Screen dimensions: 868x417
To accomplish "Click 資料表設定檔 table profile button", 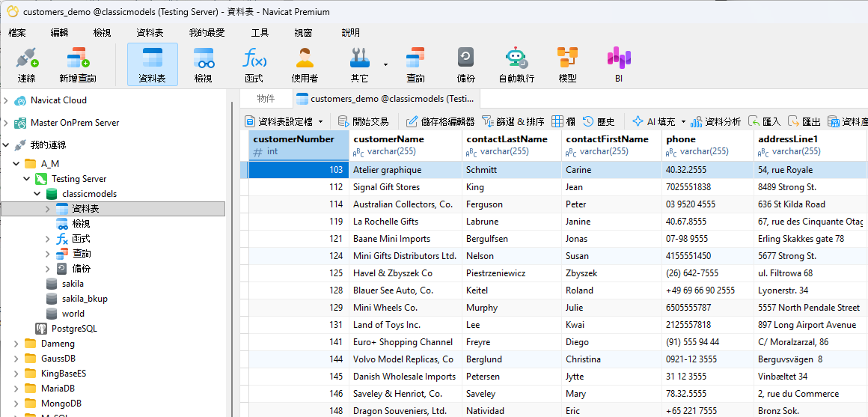I will point(278,121).
